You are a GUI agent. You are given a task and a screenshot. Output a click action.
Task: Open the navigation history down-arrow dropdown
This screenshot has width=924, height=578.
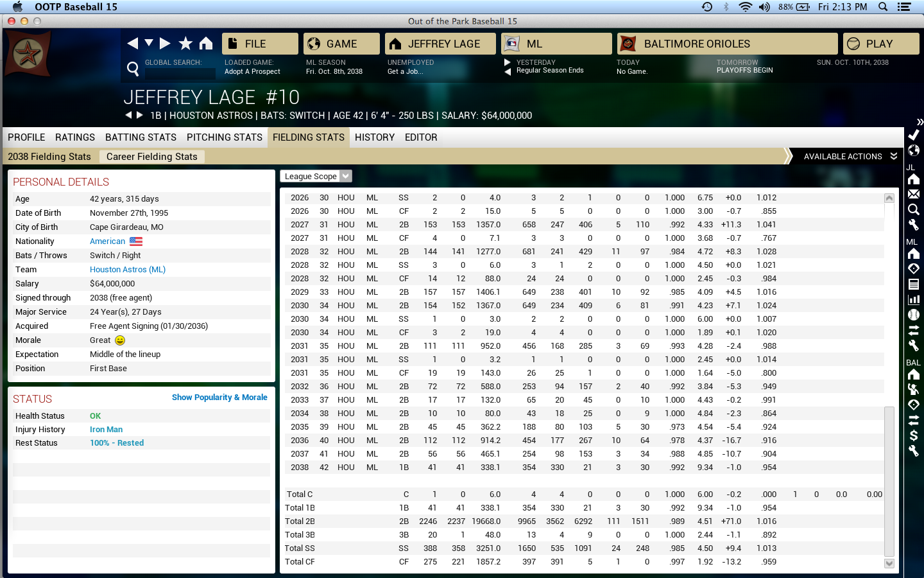click(149, 43)
